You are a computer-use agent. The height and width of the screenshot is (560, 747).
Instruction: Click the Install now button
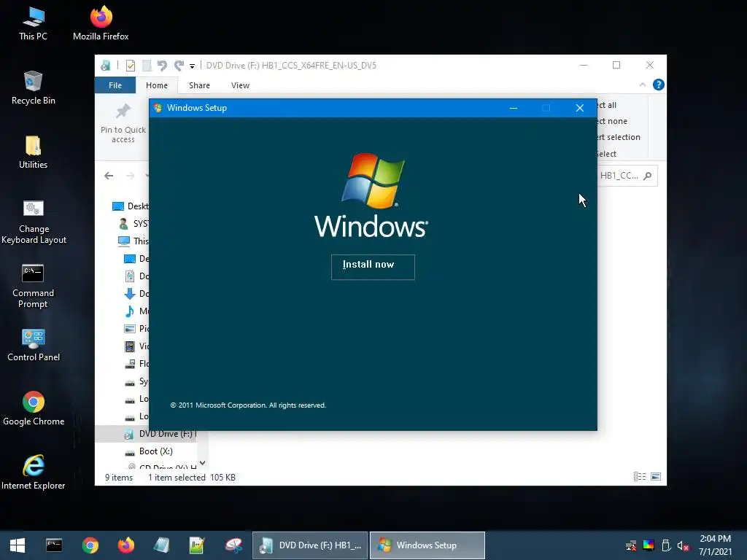[373, 267]
